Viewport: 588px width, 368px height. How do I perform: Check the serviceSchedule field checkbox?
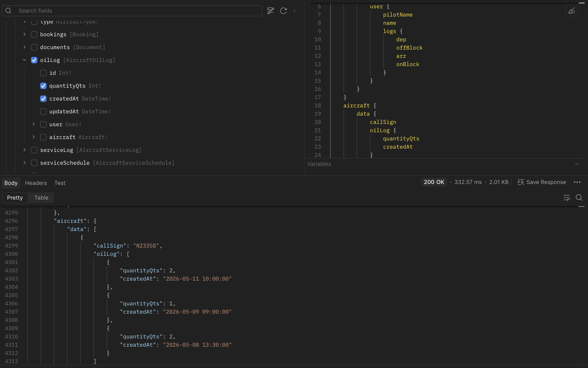click(x=34, y=163)
